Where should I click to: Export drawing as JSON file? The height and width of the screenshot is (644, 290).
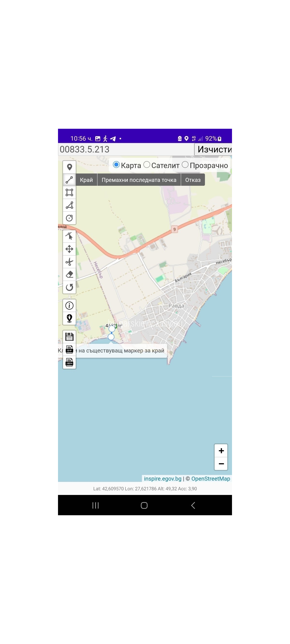click(x=69, y=362)
